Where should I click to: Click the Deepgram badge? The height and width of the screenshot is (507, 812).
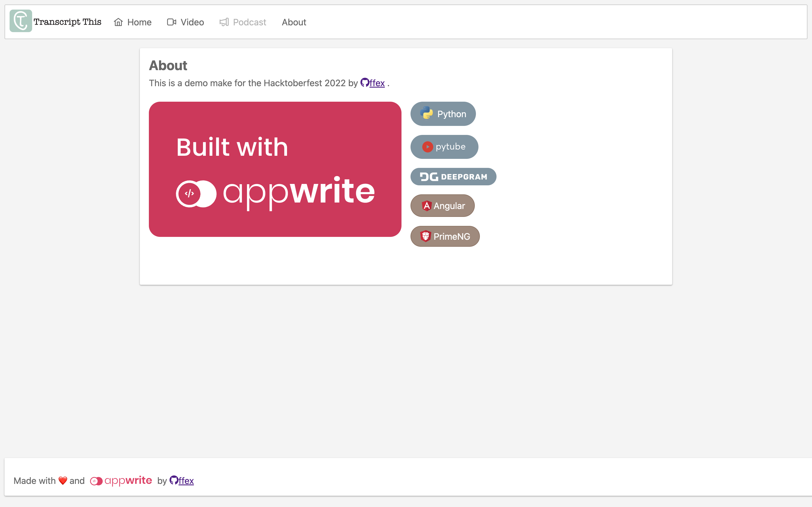(453, 177)
